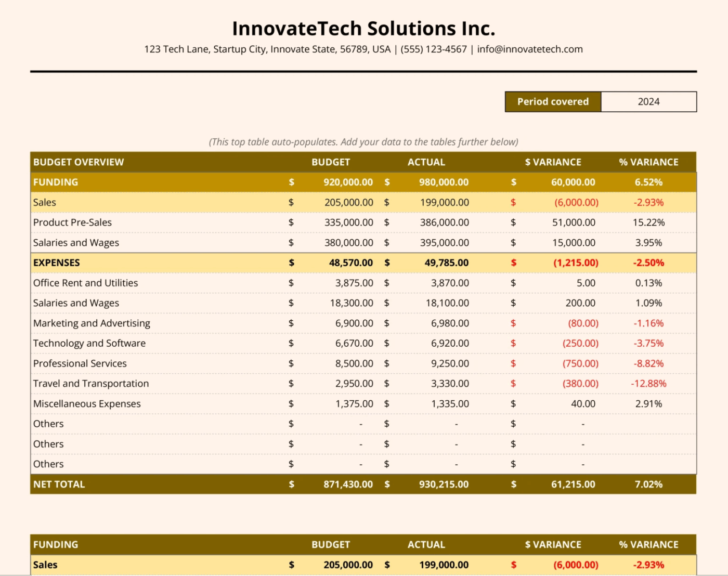The image size is (728, 576).
Task: Click the EXPENSES row label
Action: click(57, 263)
